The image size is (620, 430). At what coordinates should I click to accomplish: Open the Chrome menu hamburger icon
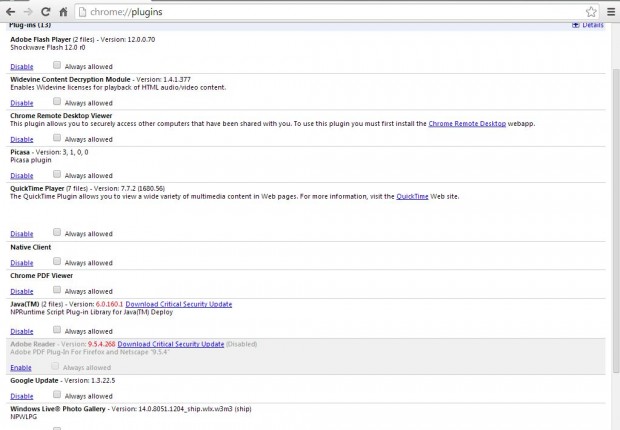click(611, 12)
